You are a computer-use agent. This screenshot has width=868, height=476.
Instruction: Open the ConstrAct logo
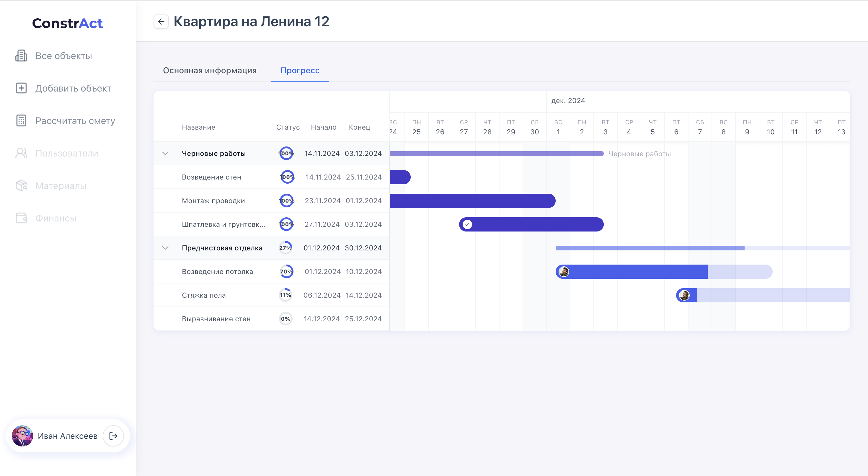[67, 23]
